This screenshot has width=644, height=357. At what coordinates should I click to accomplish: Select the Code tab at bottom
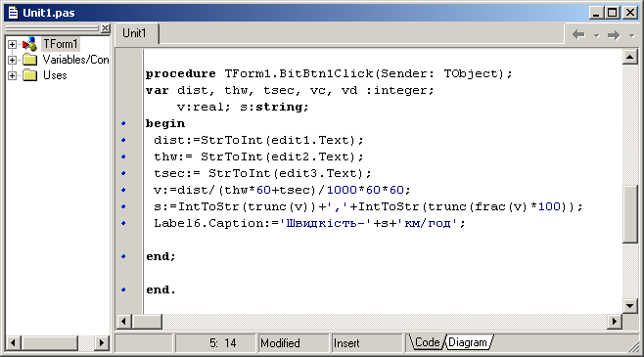[x=427, y=342]
